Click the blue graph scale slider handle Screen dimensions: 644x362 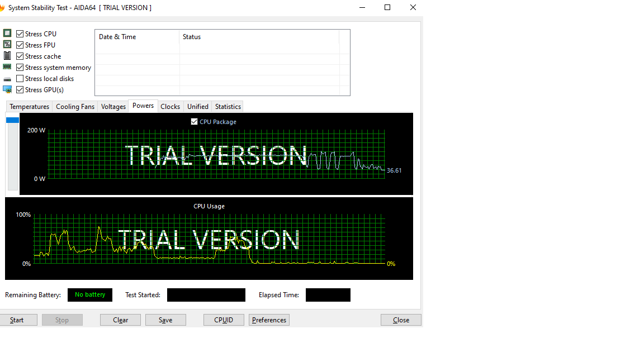(12, 120)
